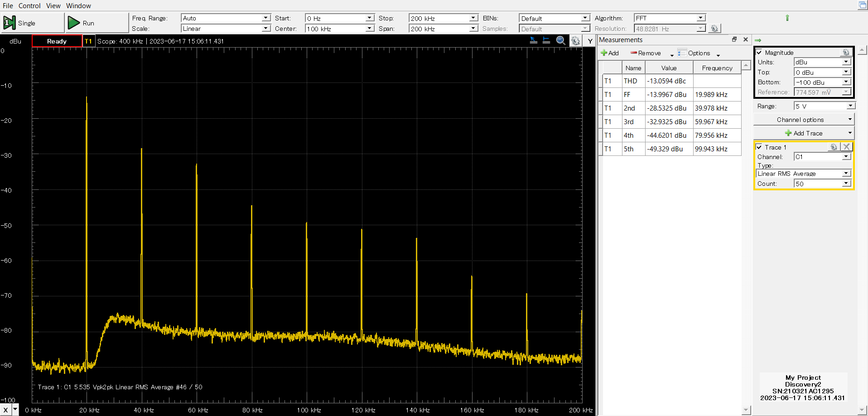Start acquisition with the Run button
868x416 pixels.
96,23
